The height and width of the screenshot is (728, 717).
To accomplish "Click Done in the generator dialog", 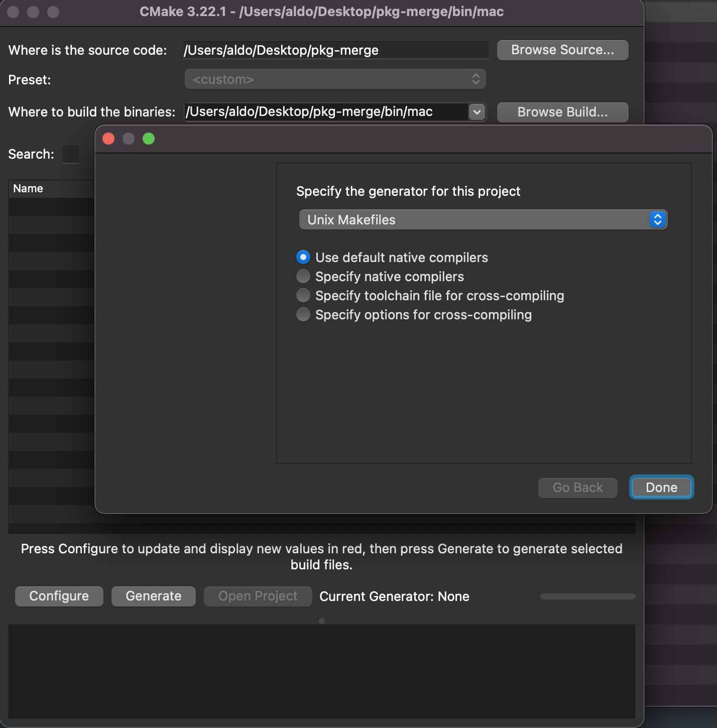I will click(661, 488).
